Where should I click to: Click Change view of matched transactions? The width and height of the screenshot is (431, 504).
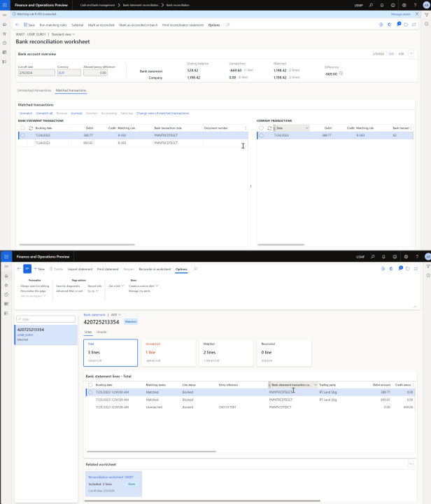(162, 113)
